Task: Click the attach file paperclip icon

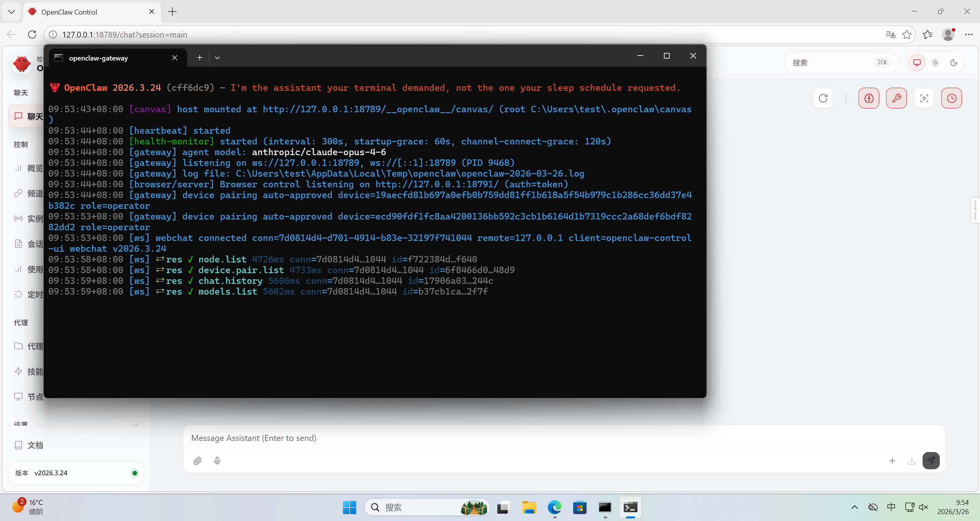Action: tap(197, 461)
